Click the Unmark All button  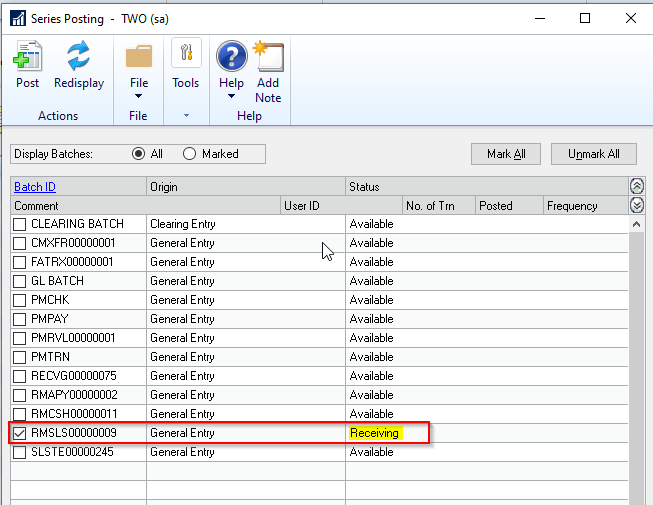(593, 154)
